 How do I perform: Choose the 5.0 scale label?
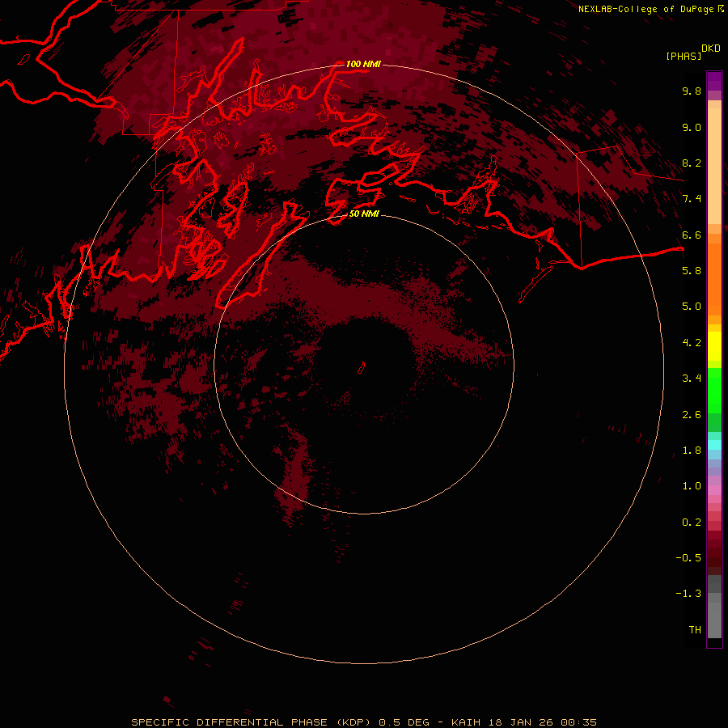click(692, 307)
